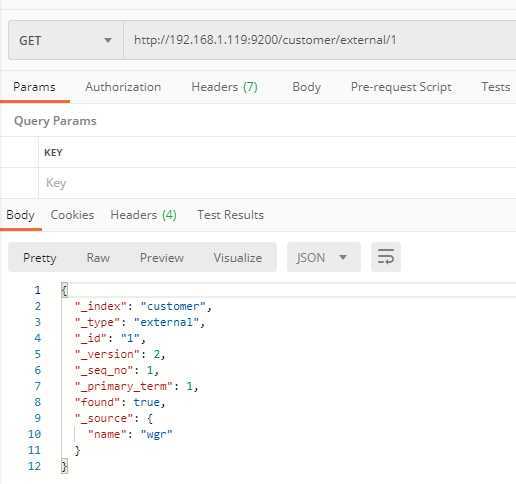This screenshot has width=516, height=484.
Task: Open request Headers (7) tab
Action: [x=224, y=87]
